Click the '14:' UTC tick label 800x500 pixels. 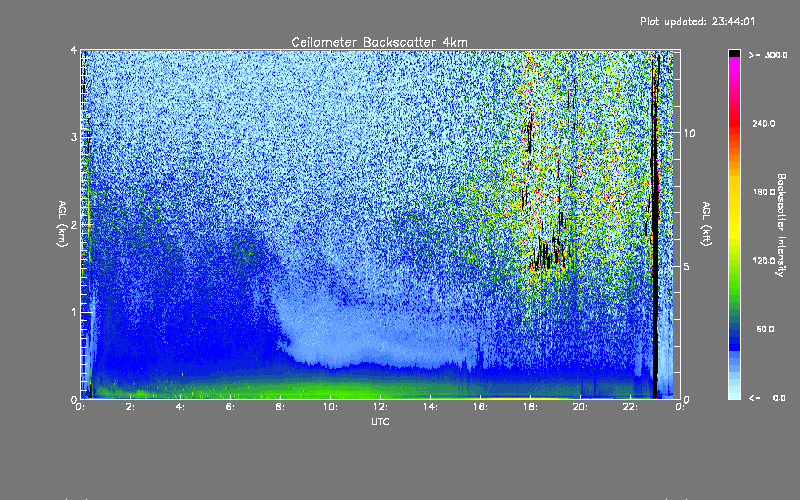pyautogui.click(x=430, y=407)
